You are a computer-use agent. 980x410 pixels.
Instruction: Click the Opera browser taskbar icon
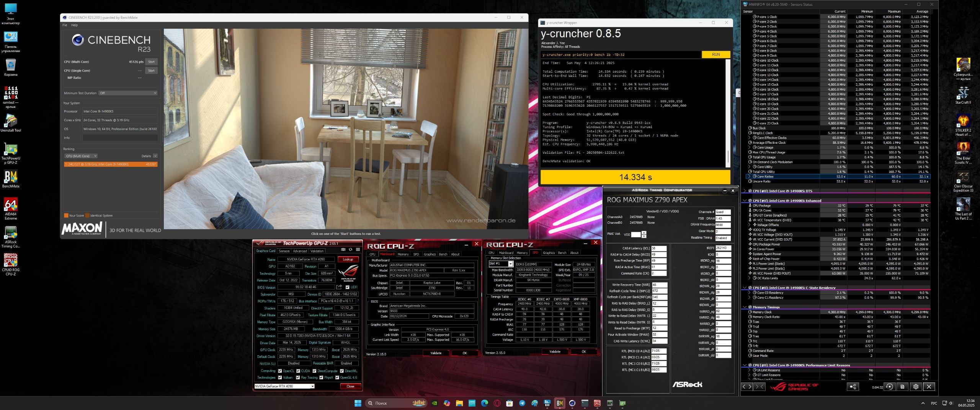[x=497, y=403]
